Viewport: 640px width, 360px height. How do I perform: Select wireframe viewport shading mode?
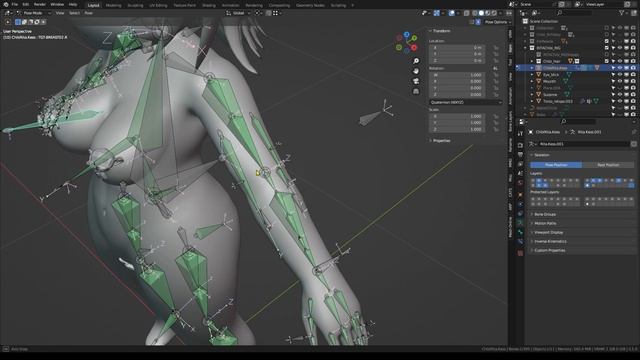click(475, 13)
